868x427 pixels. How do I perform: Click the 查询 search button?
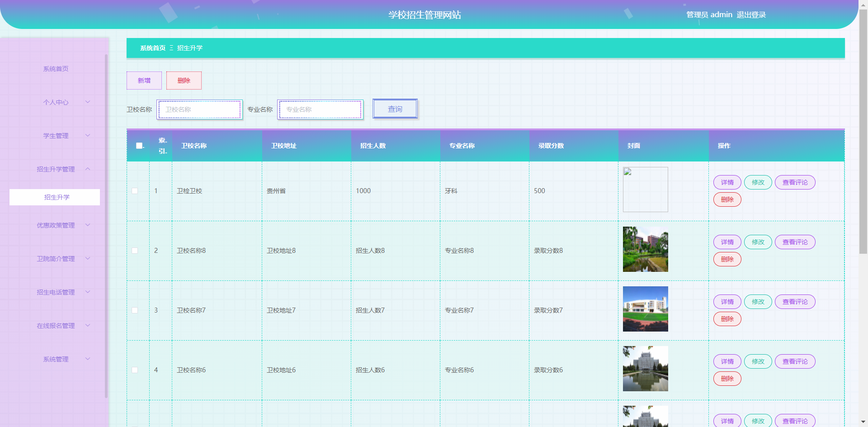[x=395, y=109]
